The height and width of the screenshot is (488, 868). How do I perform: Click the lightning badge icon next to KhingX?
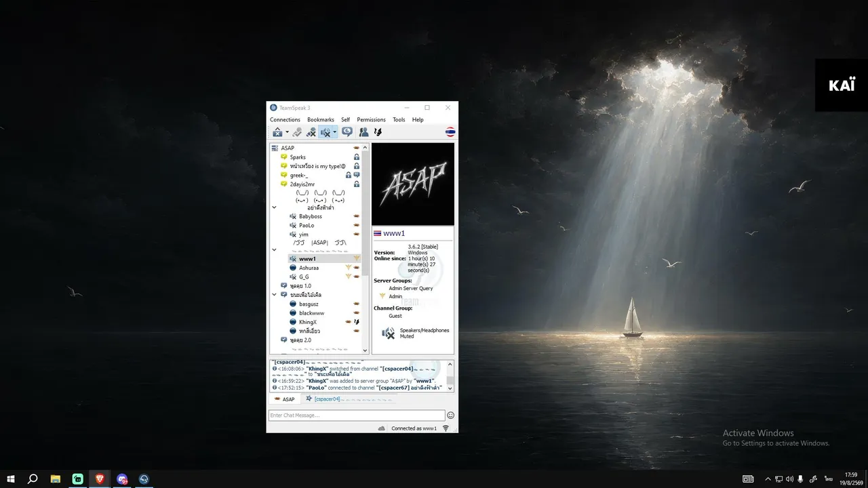tap(357, 322)
